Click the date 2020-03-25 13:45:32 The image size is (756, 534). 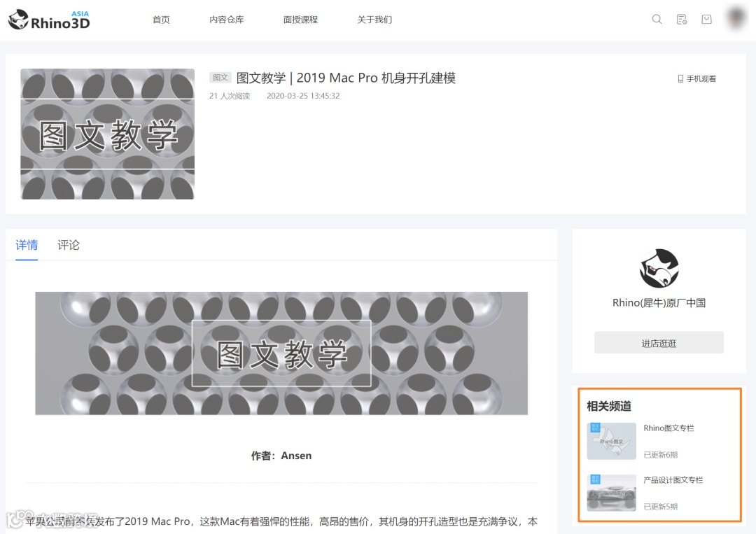303,96
